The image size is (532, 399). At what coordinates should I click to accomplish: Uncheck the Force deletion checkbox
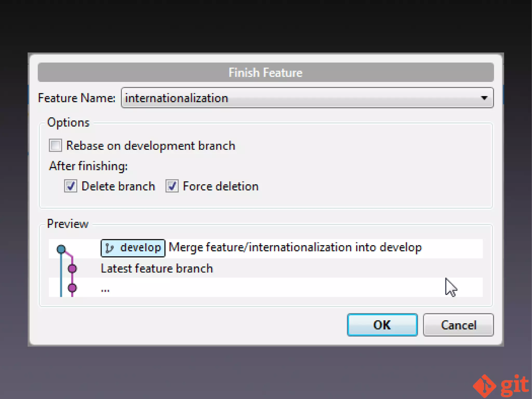(172, 186)
